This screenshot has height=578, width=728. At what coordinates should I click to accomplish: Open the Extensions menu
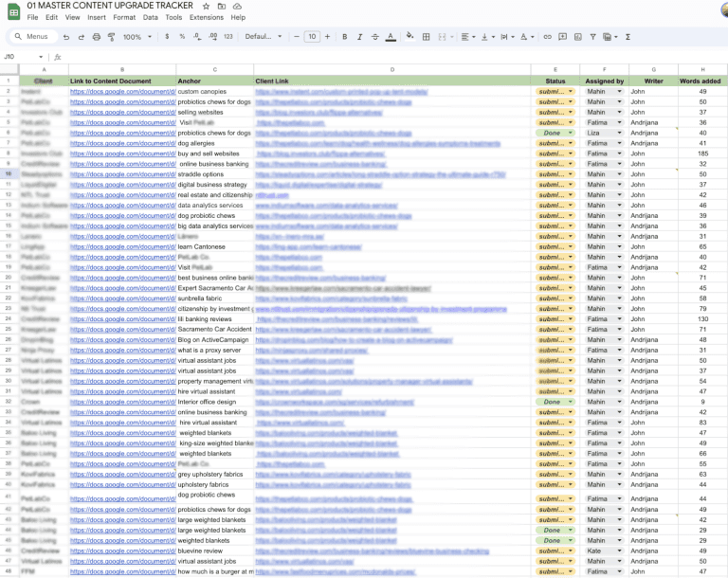click(x=207, y=18)
